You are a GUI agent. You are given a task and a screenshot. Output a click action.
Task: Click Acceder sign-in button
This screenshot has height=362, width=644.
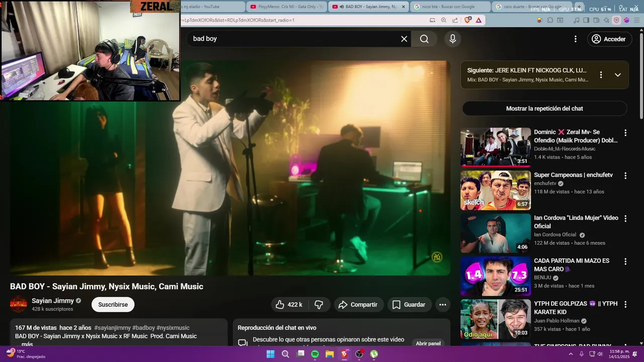[610, 39]
